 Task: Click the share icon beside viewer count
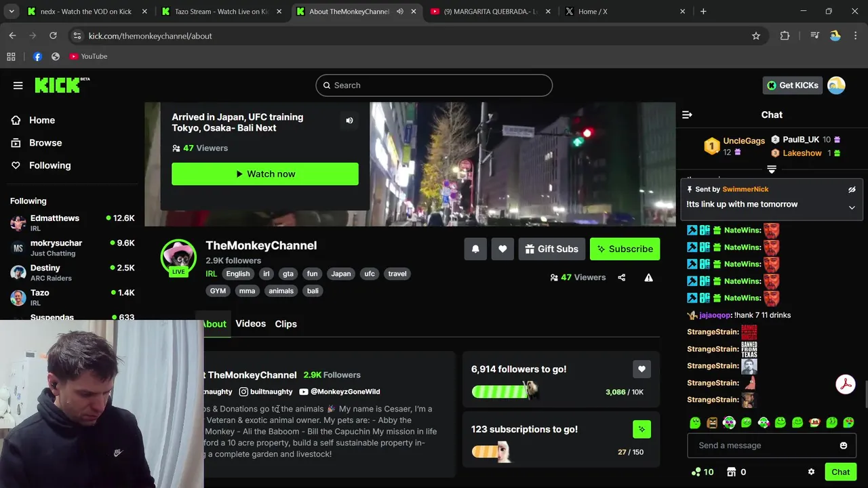click(x=621, y=277)
